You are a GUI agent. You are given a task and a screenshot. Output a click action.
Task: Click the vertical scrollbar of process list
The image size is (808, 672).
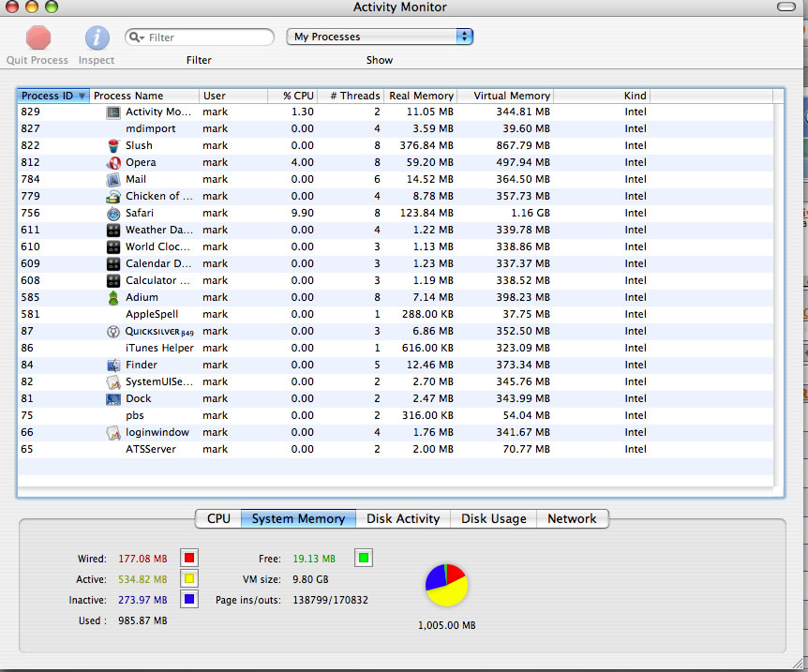coord(779,293)
